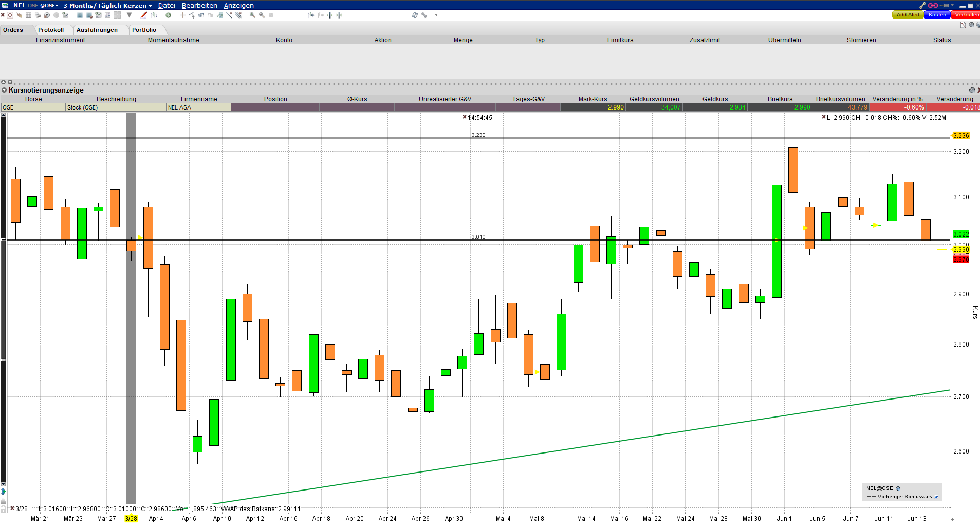The image size is (980, 526).
Task: Open the Bearbeiten menu
Action: pyautogui.click(x=199, y=5)
